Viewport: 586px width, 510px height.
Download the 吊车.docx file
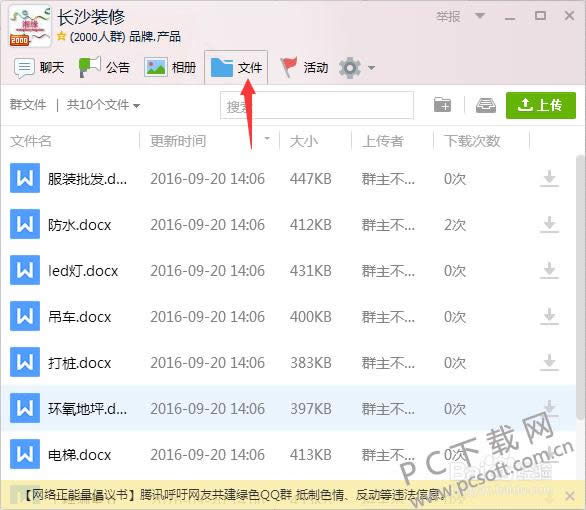click(549, 316)
